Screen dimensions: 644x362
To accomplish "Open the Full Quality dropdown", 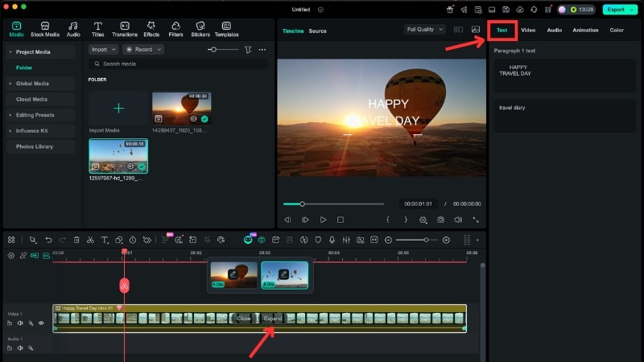I will 424,30.
